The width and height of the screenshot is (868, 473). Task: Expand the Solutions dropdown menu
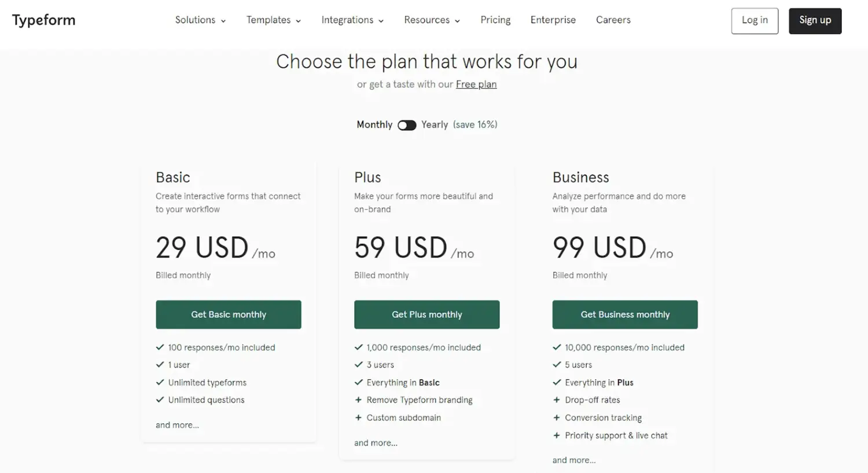[x=200, y=20]
